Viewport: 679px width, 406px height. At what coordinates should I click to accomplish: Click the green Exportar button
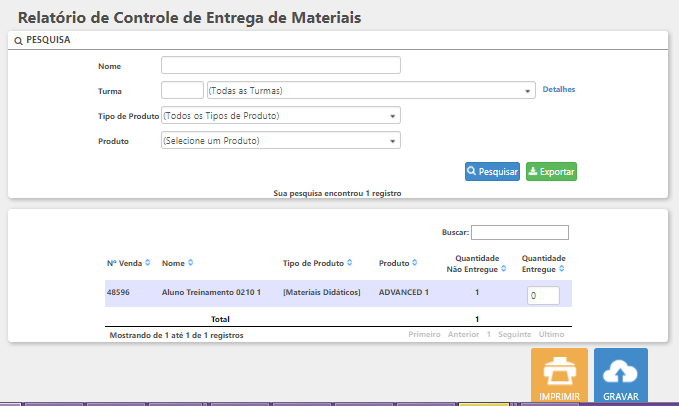(x=551, y=171)
